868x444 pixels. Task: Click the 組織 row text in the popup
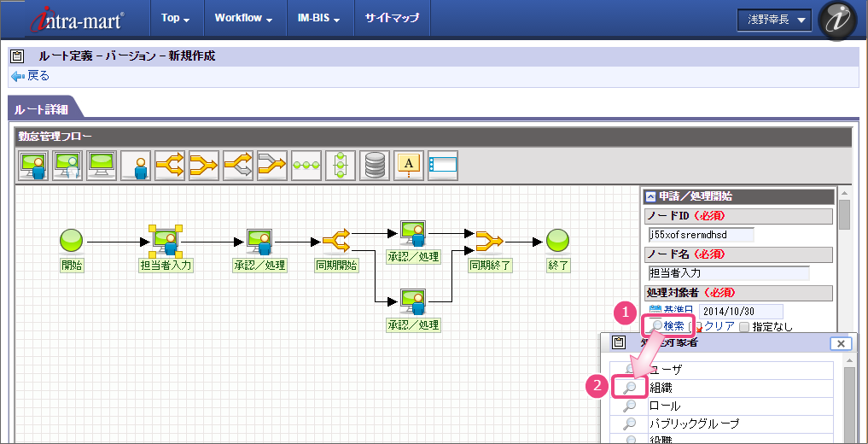tap(661, 388)
